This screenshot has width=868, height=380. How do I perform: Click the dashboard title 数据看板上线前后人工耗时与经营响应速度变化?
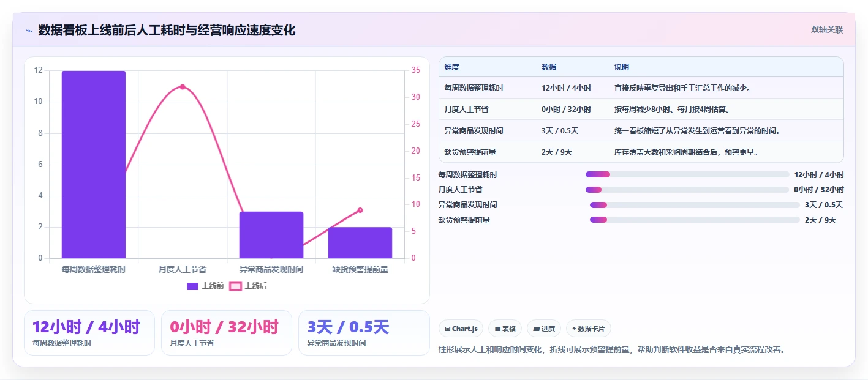[167, 31]
